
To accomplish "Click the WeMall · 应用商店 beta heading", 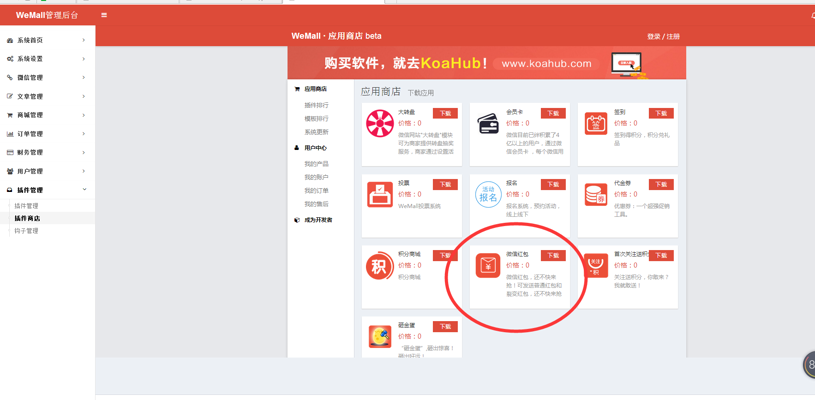I will click(x=336, y=36).
